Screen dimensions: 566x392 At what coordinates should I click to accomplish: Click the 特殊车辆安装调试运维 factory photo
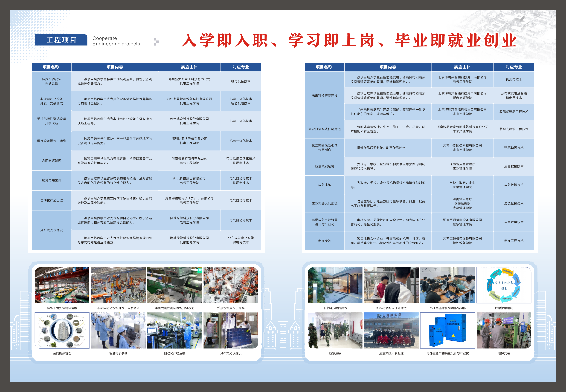(x=62, y=285)
